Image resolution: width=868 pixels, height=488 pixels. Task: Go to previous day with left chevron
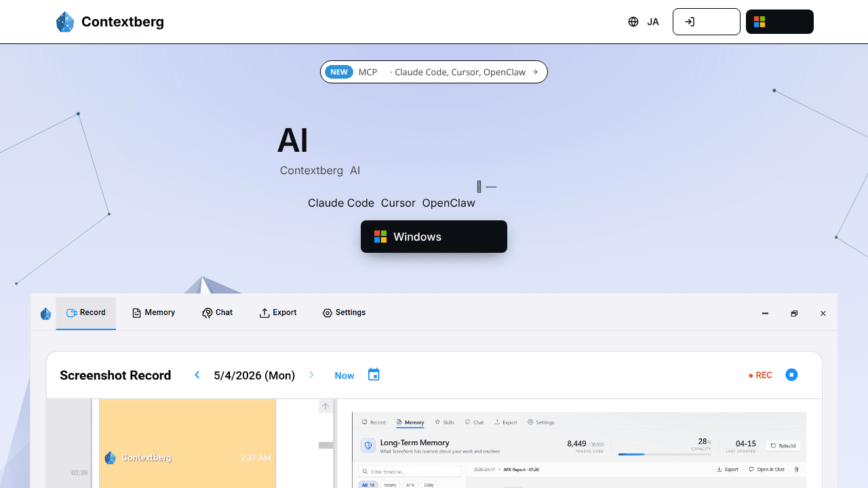(x=197, y=375)
